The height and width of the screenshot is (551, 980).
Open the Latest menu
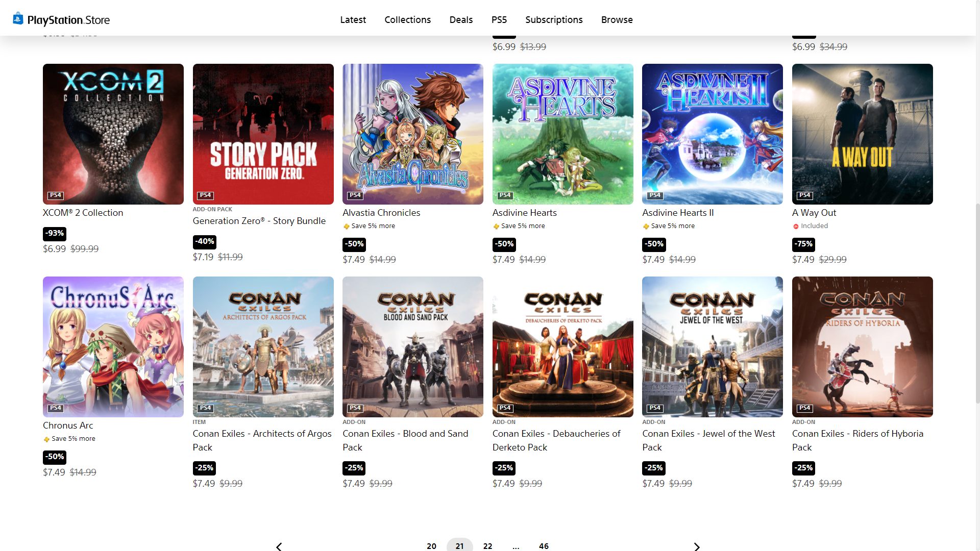[x=353, y=20]
